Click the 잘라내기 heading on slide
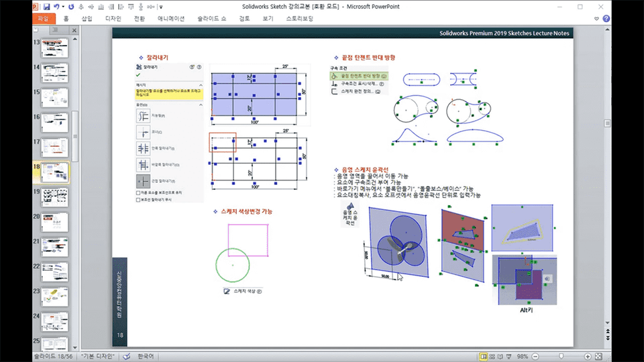 (157, 58)
